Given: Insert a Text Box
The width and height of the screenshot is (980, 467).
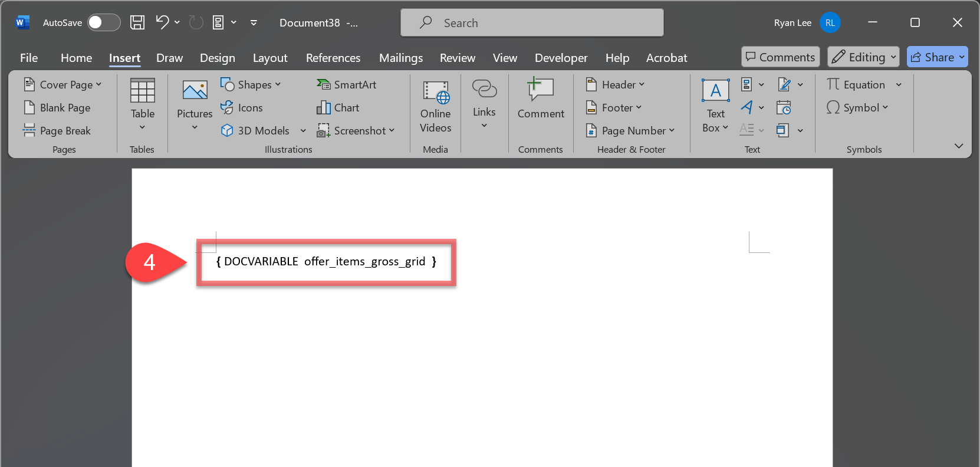Looking at the screenshot, I should [x=715, y=106].
